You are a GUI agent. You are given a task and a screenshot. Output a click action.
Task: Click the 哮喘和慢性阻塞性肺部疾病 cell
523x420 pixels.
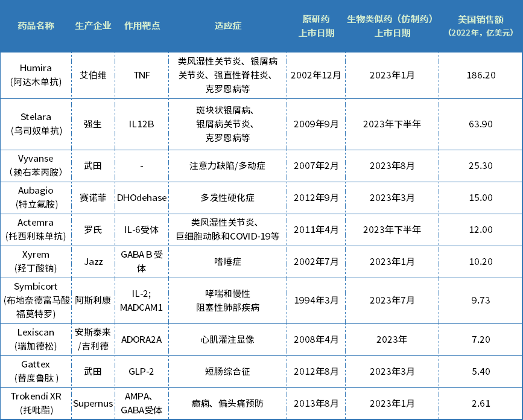(227, 301)
